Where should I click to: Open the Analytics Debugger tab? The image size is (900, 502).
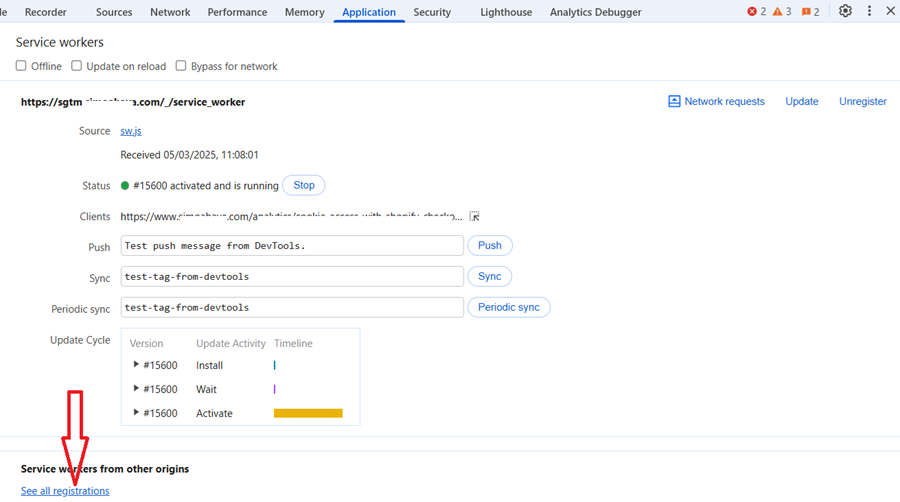tap(595, 12)
